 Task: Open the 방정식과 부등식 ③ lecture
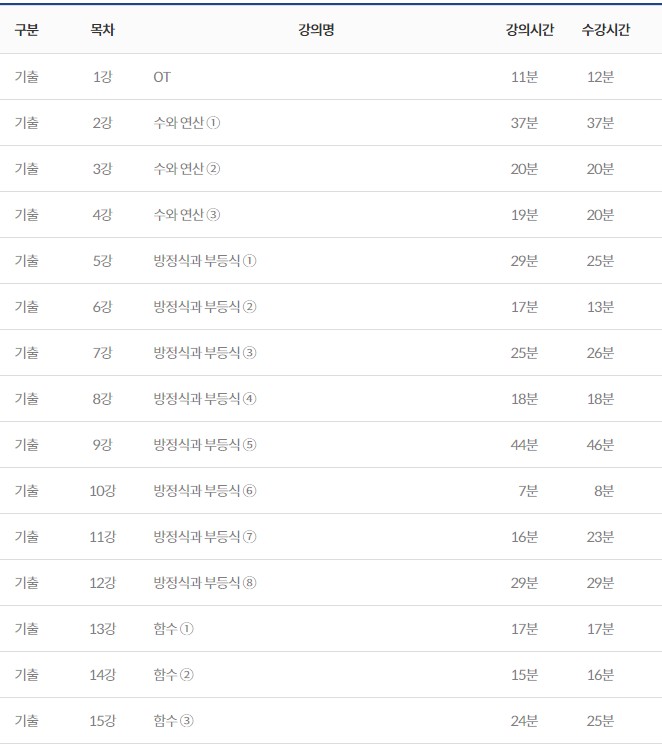click(x=205, y=353)
